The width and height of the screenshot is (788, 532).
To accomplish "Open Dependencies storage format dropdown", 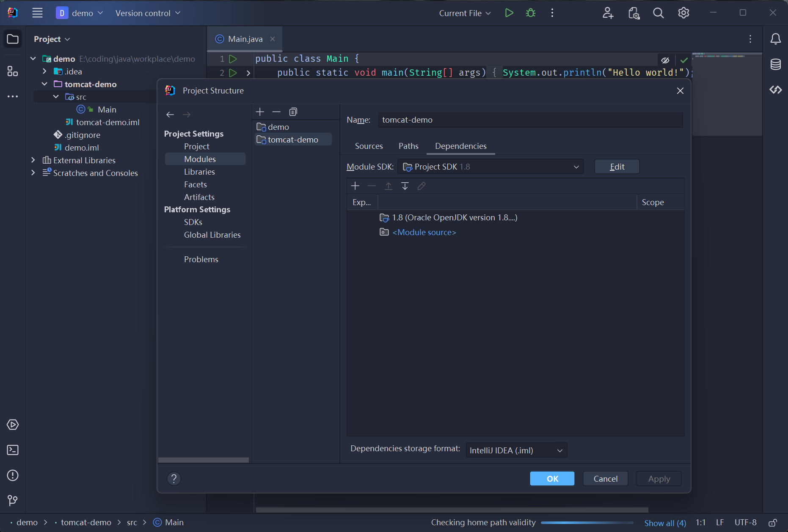I will click(516, 450).
